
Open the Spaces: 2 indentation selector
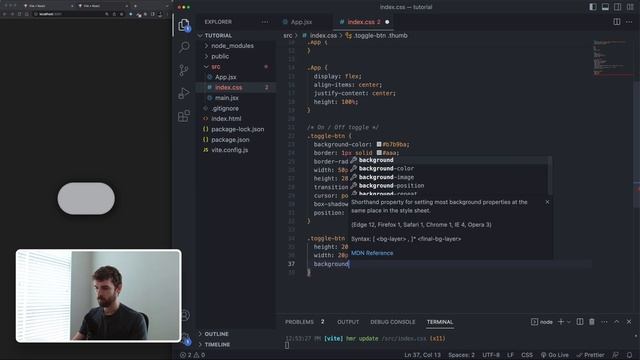pos(461,355)
